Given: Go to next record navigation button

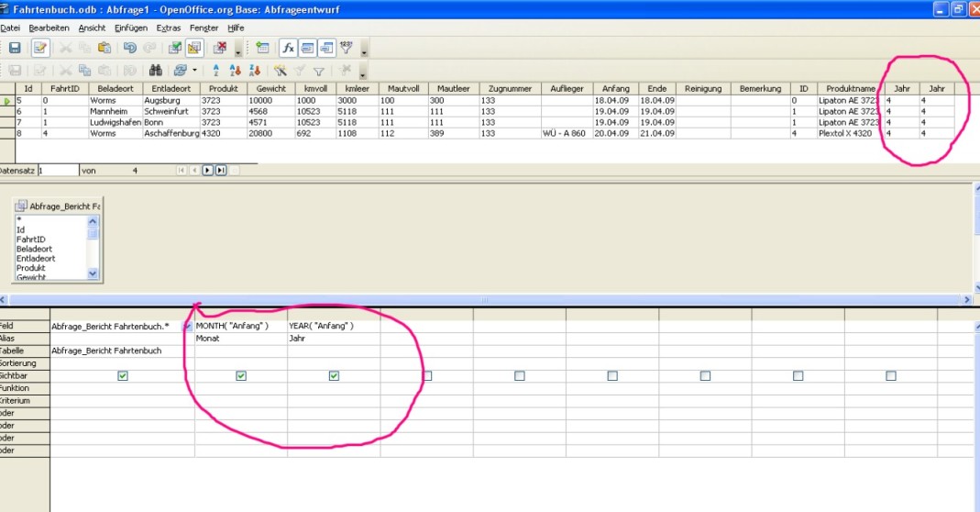Looking at the screenshot, I should click(x=207, y=171).
